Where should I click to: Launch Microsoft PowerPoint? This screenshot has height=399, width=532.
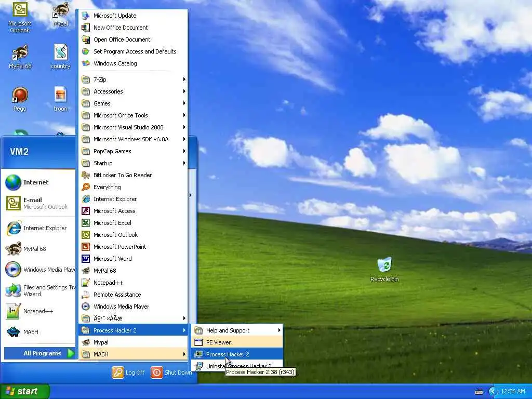point(133,247)
